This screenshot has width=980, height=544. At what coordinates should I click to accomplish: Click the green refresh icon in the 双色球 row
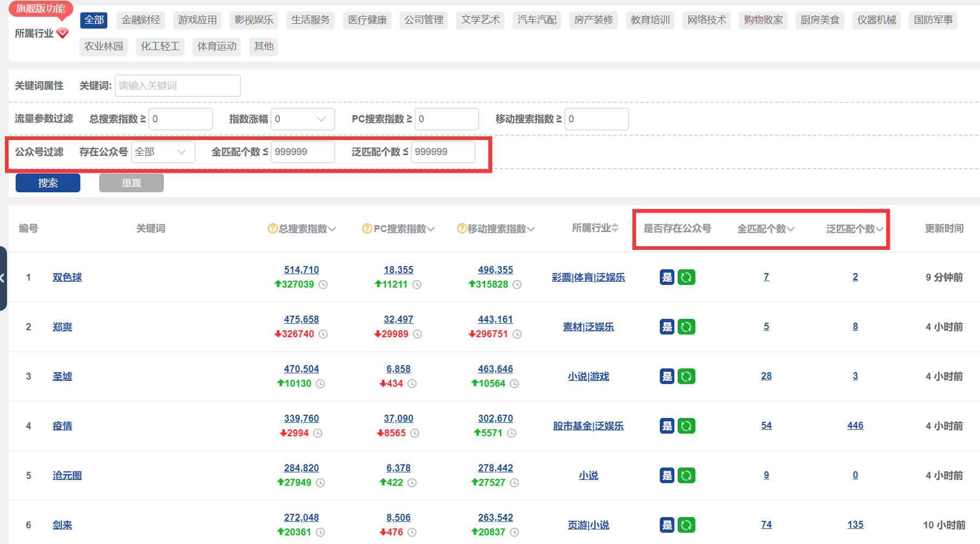pyautogui.click(x=686, y=277)
